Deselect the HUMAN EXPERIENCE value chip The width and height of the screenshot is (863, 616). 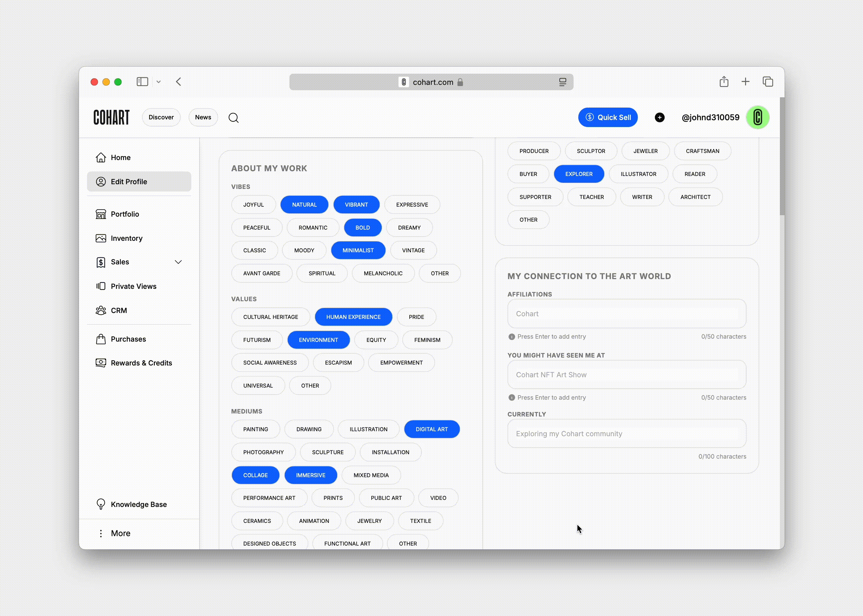tap(353, 317)
